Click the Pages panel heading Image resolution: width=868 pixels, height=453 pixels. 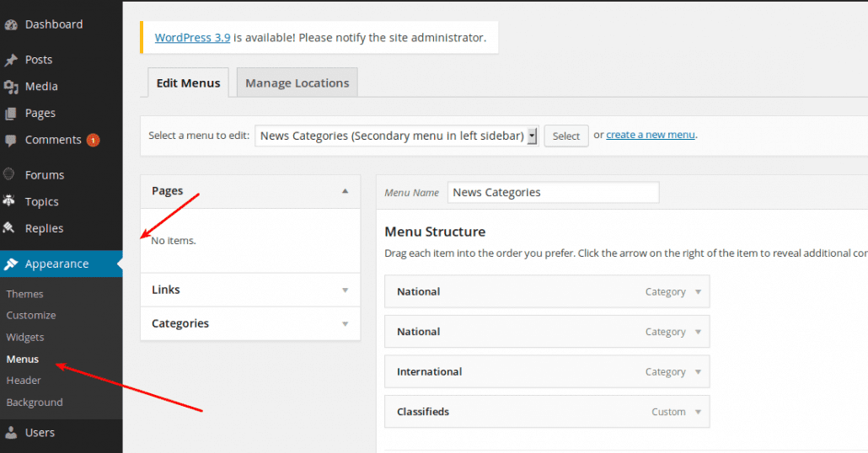point(167,191)
